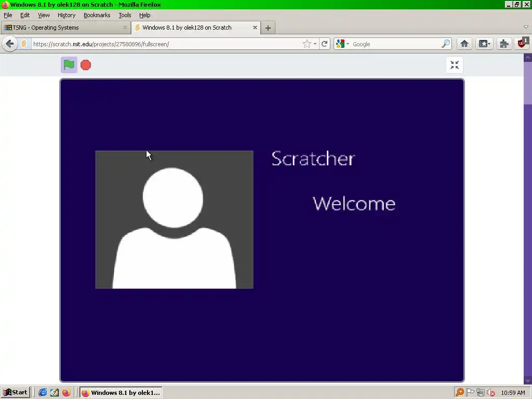Select the Windows 8.1 by olek128 tab

click(x=196, y=28)
